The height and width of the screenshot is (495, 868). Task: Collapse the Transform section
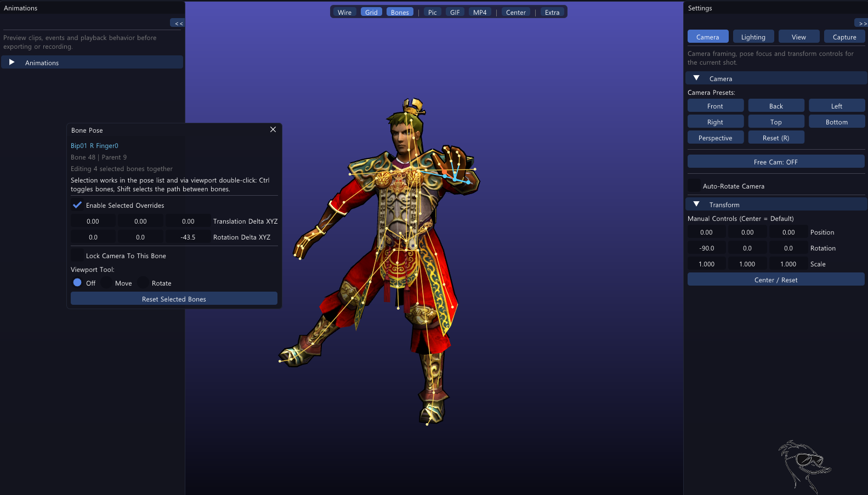(x=776, y=204)
